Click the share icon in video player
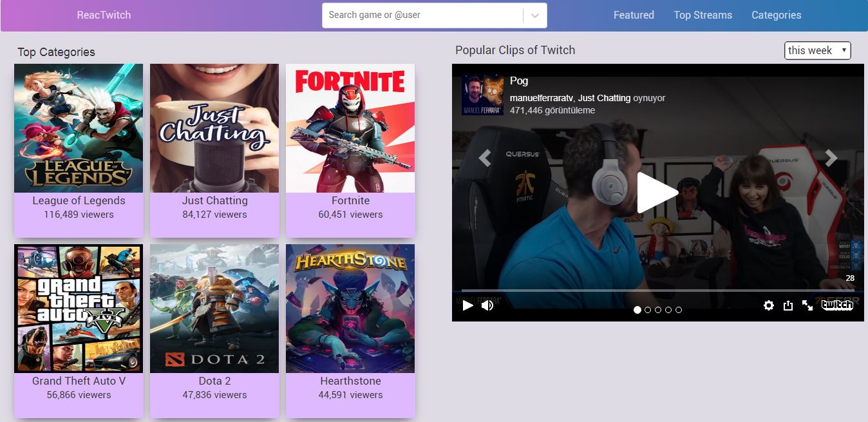 788,305
